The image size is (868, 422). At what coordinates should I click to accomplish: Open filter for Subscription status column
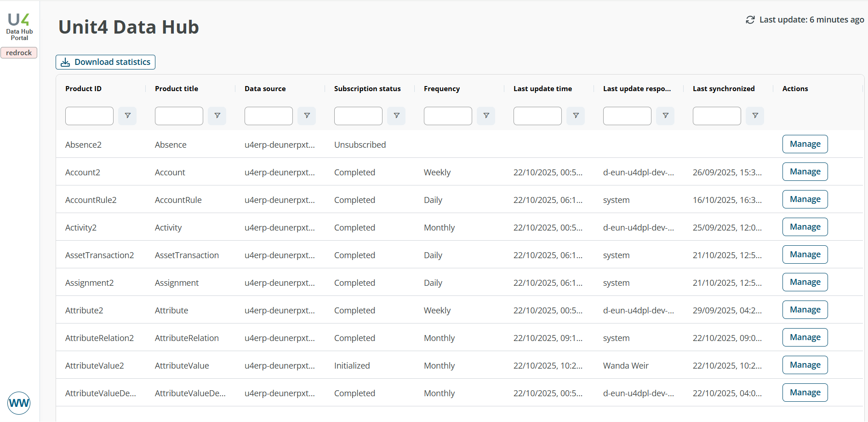pyautogui.click(x=396, y=116)
